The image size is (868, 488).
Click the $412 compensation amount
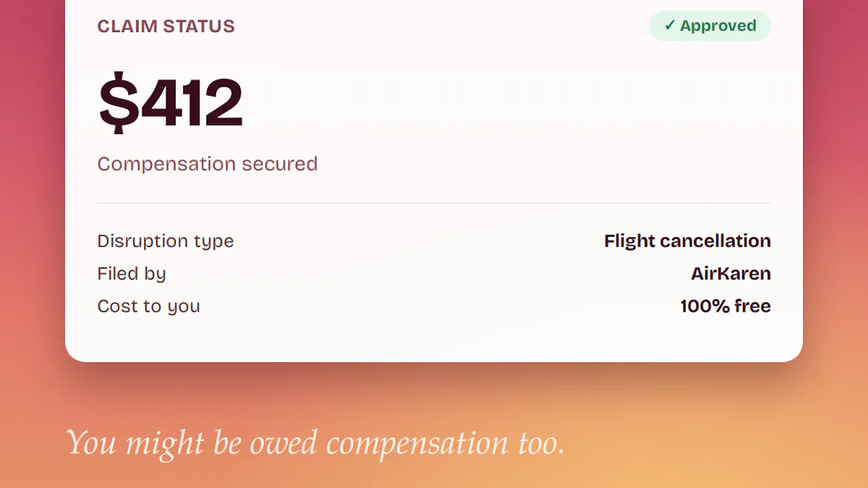tap(171, 103)
